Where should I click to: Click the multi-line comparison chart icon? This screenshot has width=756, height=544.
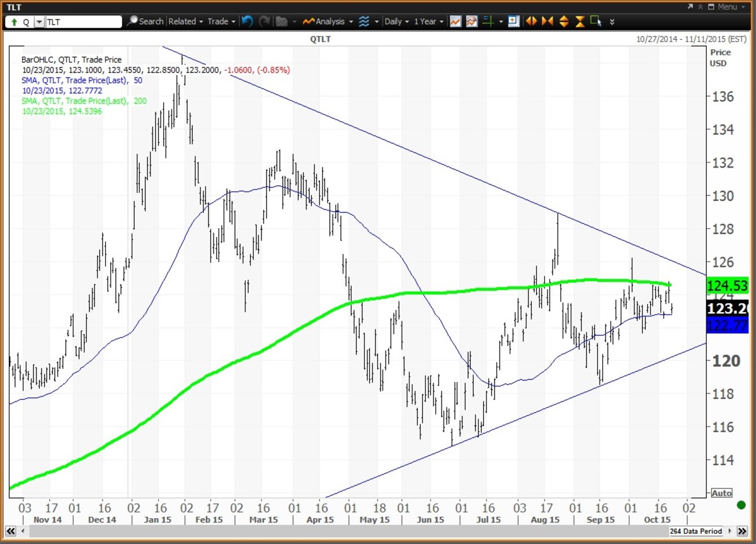[x=471, y=21]
